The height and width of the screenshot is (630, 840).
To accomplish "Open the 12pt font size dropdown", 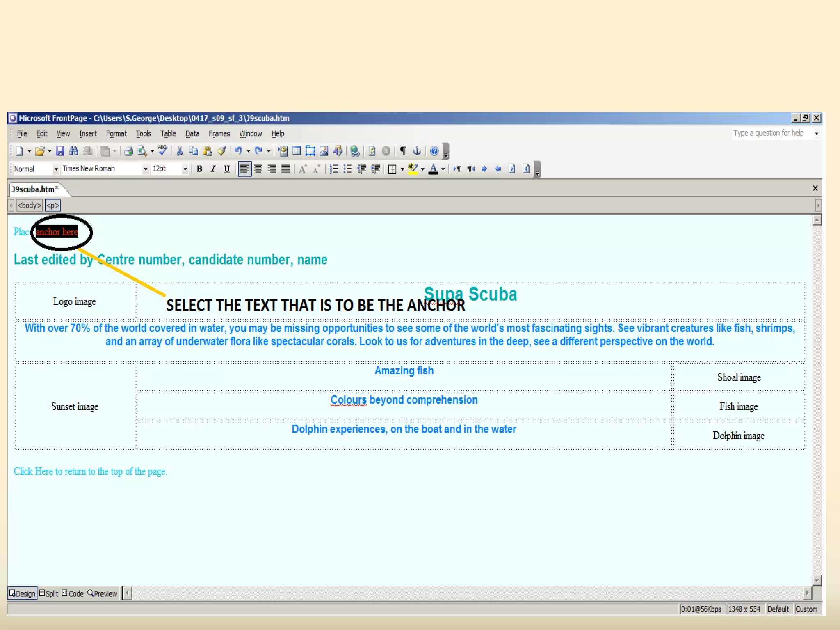I will [185, 169].
